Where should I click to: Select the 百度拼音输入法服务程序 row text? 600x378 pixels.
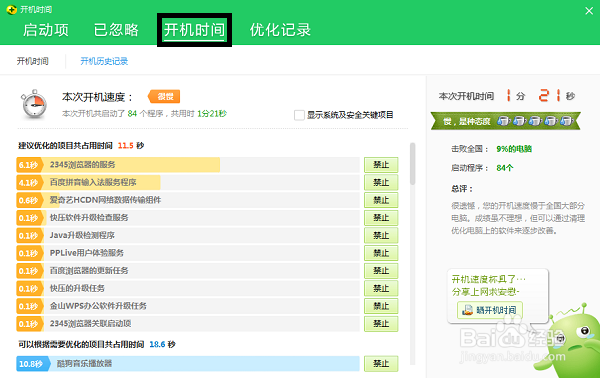click(93, 182)
